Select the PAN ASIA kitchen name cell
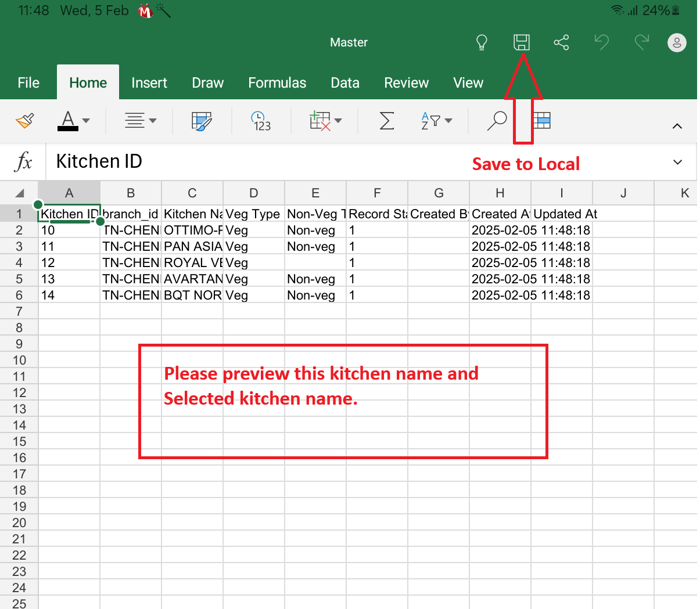This screenshot has width=700, height=609. click(192, 247)
